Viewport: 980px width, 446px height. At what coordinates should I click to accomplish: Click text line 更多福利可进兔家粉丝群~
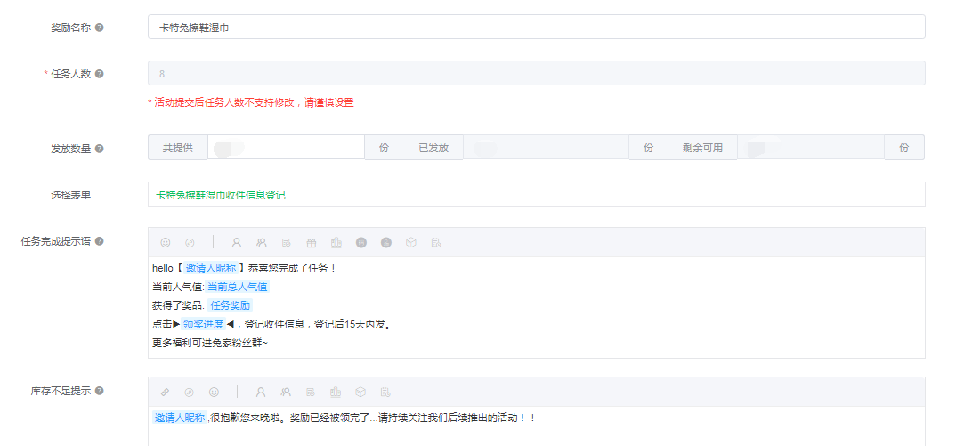pos(210,343)
